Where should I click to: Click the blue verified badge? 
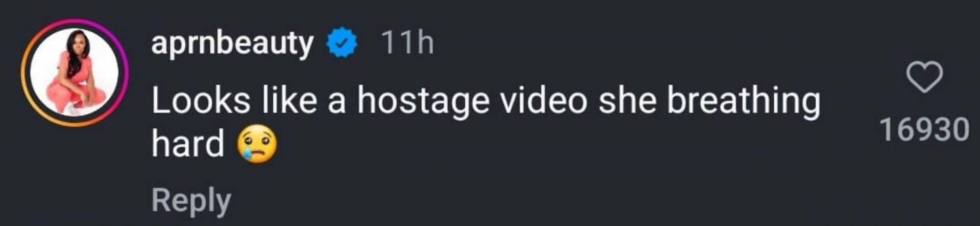click(342, 43)
